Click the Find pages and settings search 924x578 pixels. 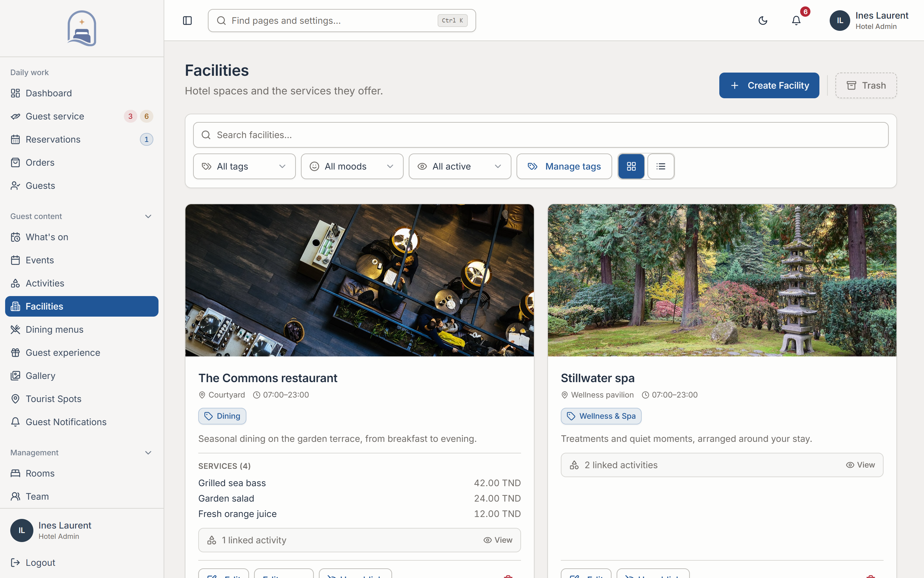[342, 21]
